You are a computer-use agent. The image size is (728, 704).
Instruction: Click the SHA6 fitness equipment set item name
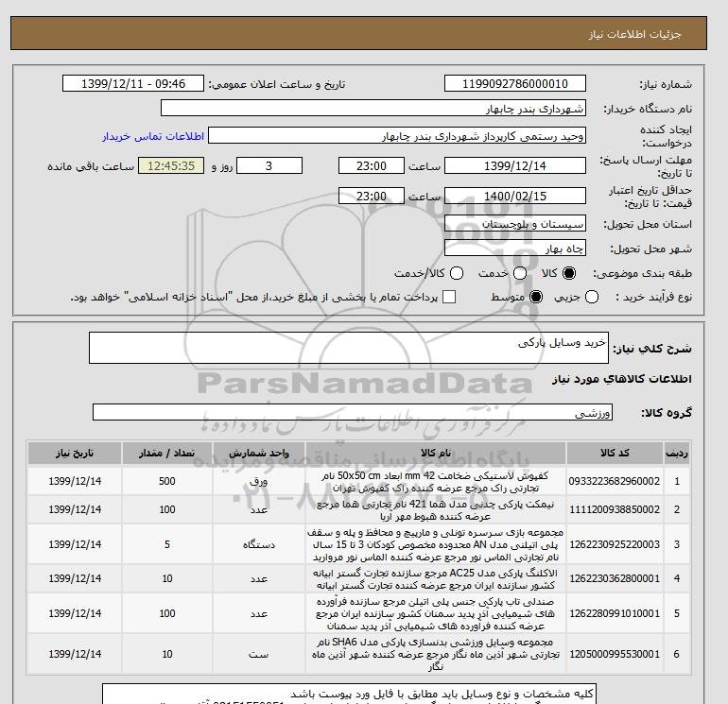436,654
